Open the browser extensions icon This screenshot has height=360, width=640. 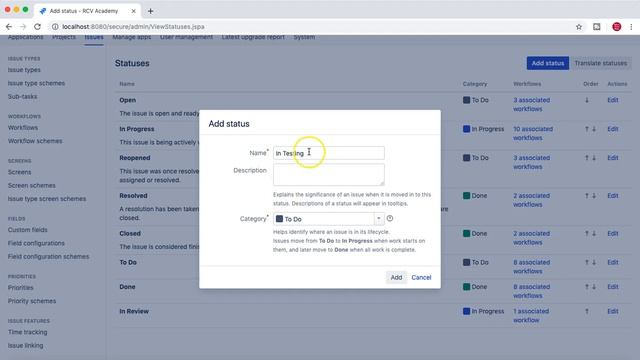point(597,27)
